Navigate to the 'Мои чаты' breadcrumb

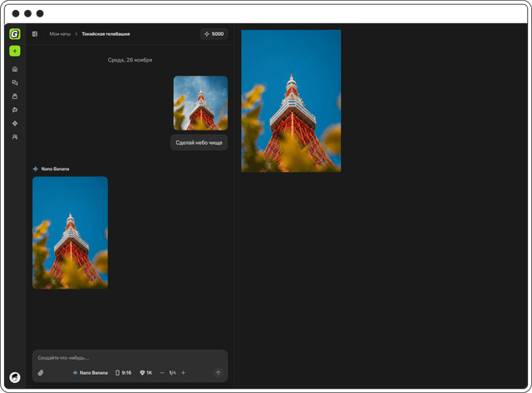[x=60, y=34]
